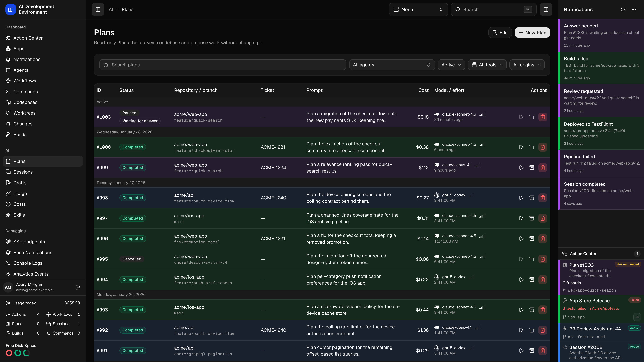
Task: Click the AI Development Environment logo
Action: pyautogui.click(x=11, y=10)
